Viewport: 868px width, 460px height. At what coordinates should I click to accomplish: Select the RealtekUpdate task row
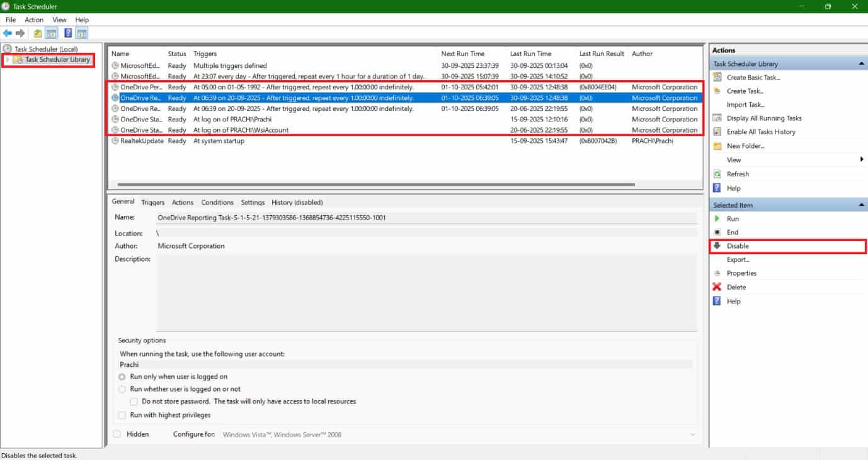(142, 141)
